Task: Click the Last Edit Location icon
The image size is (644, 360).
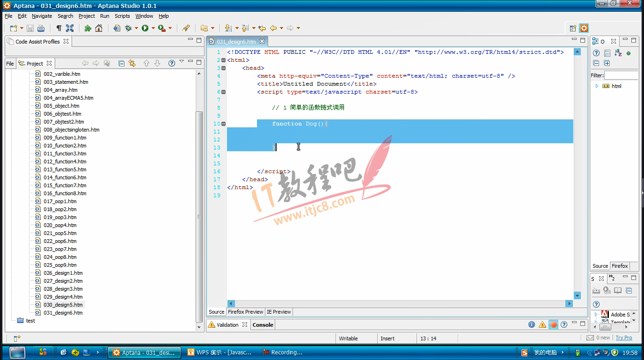Action: click(262, 28)
